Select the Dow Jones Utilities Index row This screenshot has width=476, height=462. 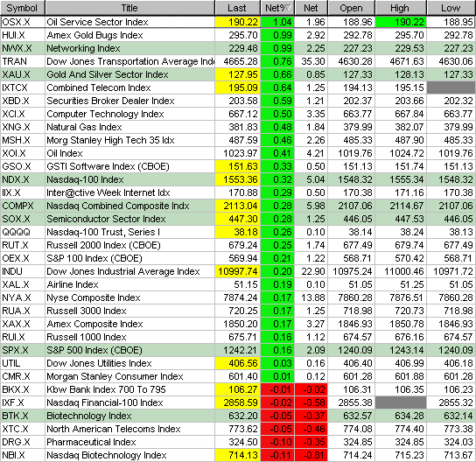(x=238, y=363)
